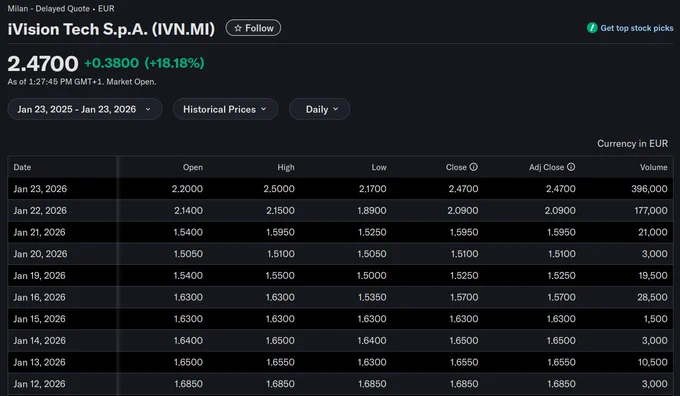Click volume 396,000 for Jan 23, 2026
The height and width of the screenshot is (396, 680).
click(x=649, y=189)
